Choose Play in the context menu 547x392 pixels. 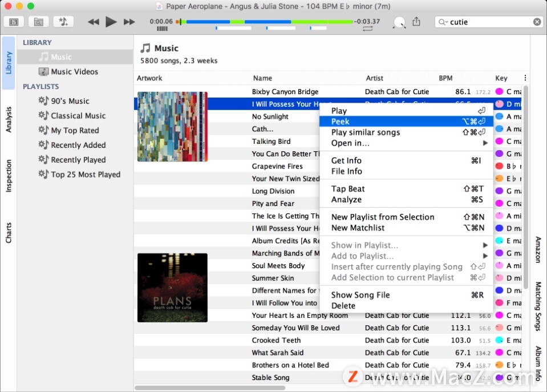406,111
